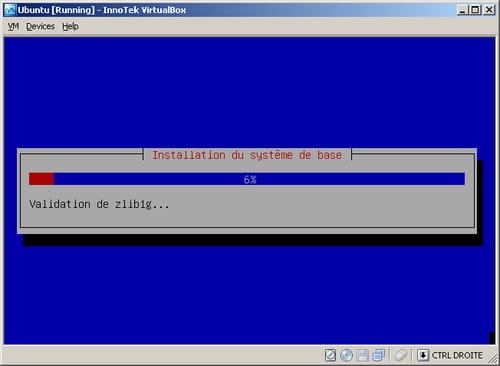The image size is (500, 366).
Task: Open the Devices menu
Action: pyautogui.click(x=40, y=26)
